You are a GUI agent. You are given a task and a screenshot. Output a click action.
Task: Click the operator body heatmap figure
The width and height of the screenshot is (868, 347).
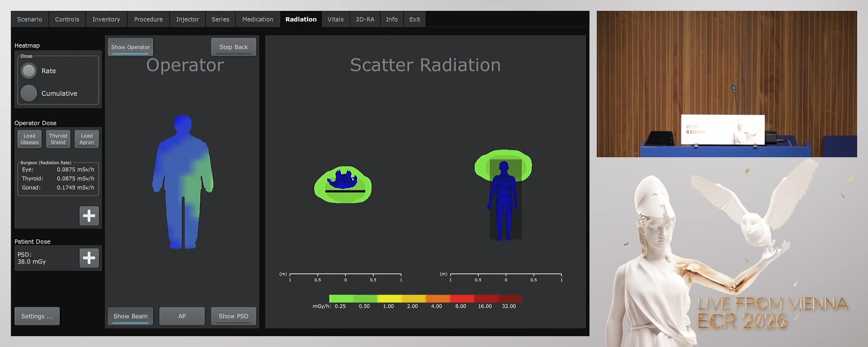tap(183, 181)
